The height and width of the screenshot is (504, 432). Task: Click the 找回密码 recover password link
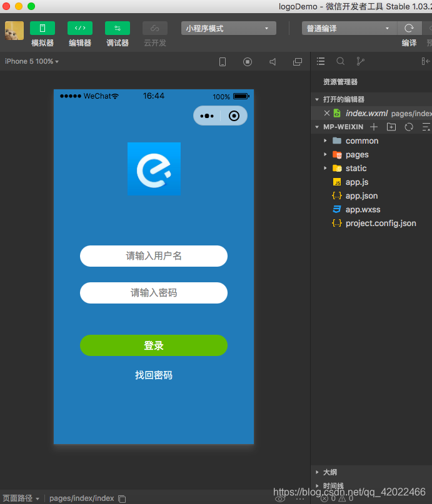coord(154,375)
